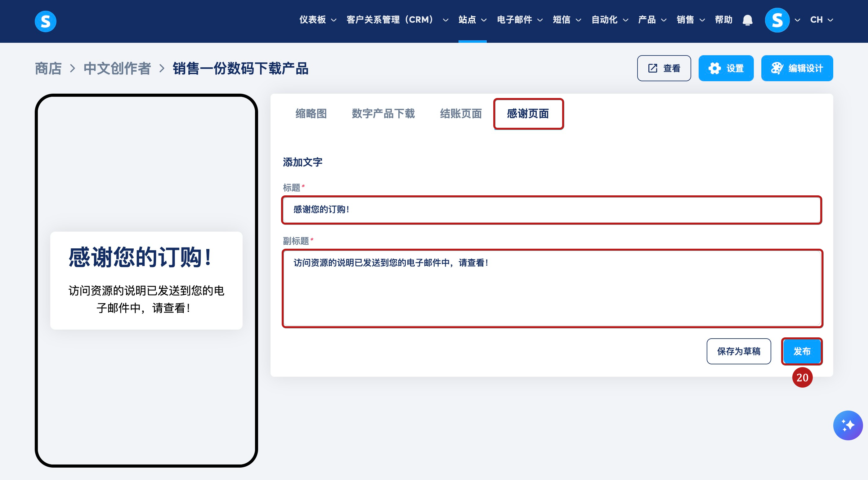Image resolution: width=868 pixels, height=480 pixels.
Task: Go to 商店 breadcrumb link
Action: (48, 69)
